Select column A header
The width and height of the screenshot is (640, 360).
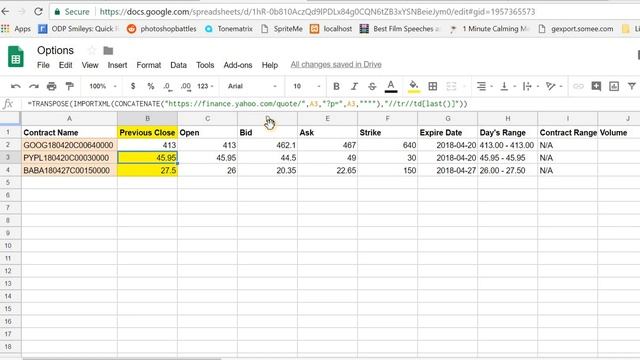click(69, 118)
